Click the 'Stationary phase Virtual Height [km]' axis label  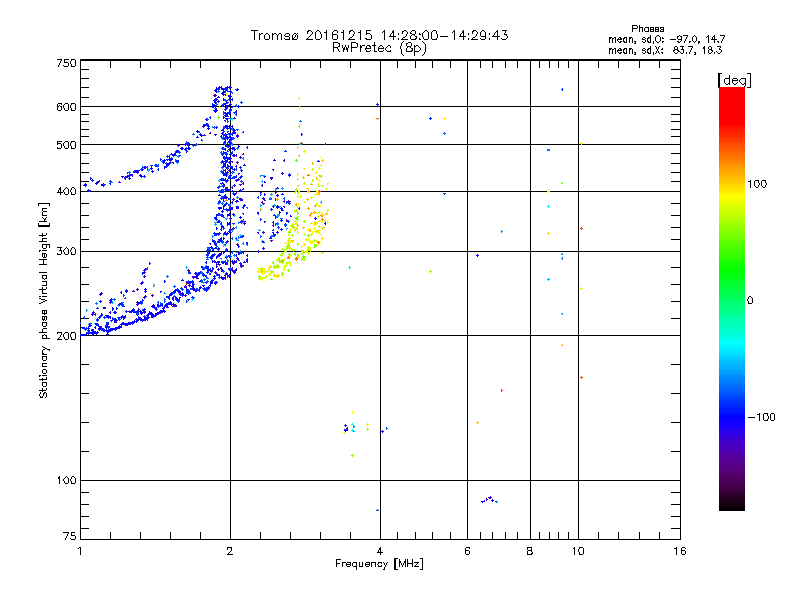[43, 301]
